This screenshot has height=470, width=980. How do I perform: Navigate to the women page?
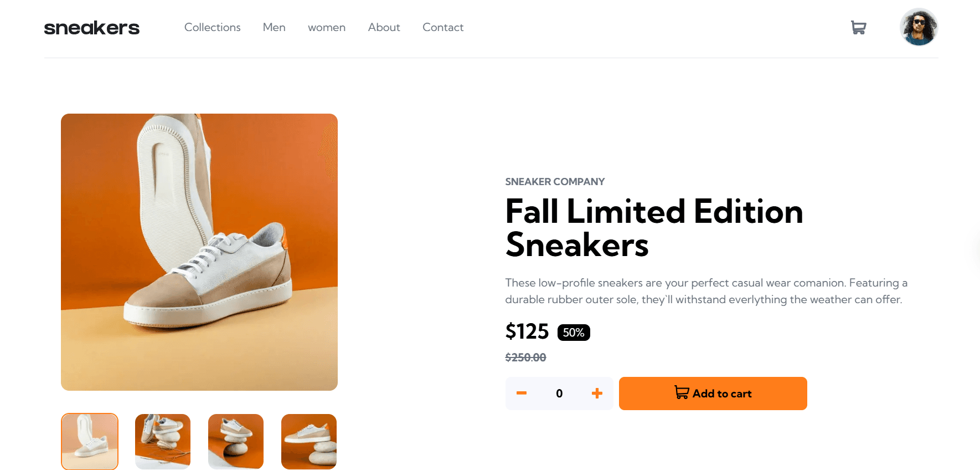pyautogui.click(x=327, y=27)
